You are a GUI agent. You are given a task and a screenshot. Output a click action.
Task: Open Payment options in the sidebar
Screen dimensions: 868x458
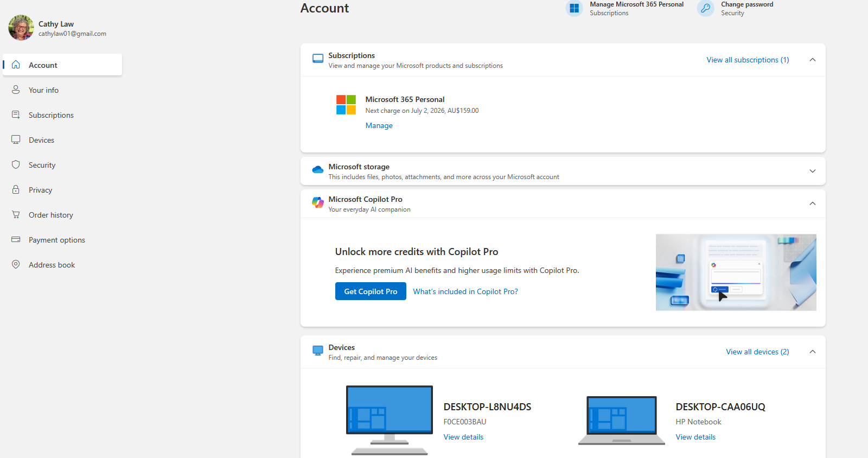pos(62,240)
